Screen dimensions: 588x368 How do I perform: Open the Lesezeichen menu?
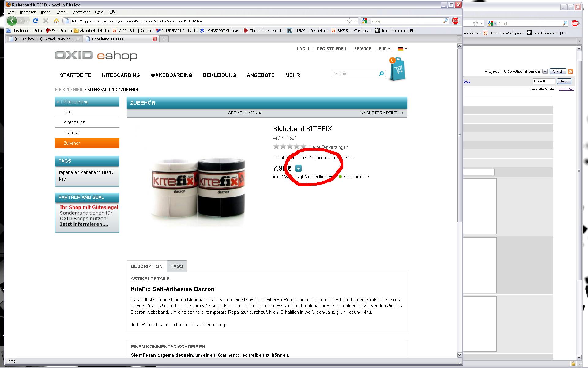[x=81, y=12]
